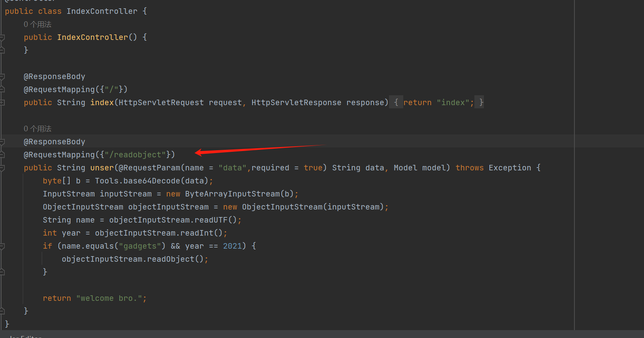Collapse the unser method via gutter fold
The width and height of the screenshot is (644, 338).
[x=2, y=168]
